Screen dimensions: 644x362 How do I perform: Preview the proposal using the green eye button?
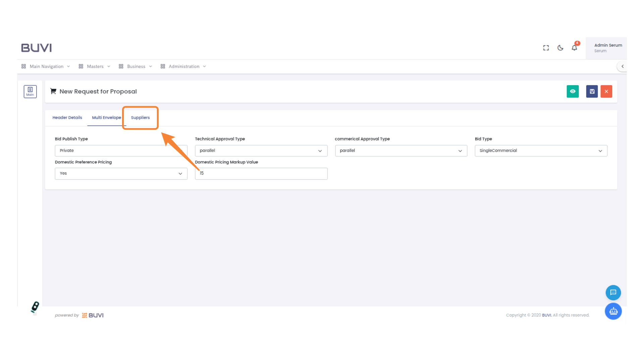coord(573,91)
